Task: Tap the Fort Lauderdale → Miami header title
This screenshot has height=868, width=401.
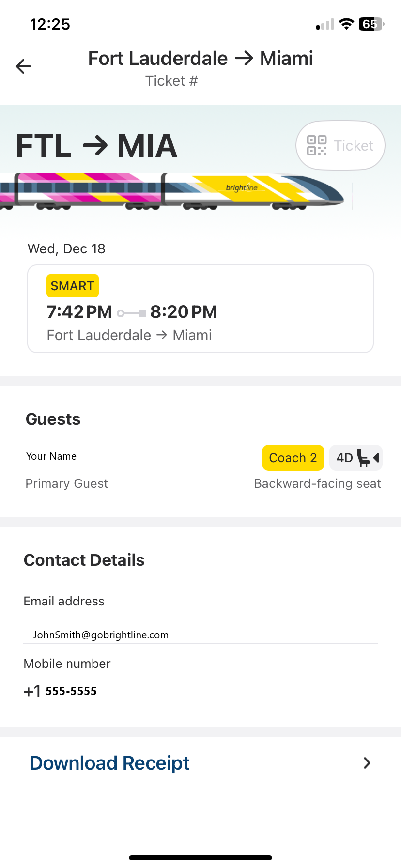Action: 200,59
